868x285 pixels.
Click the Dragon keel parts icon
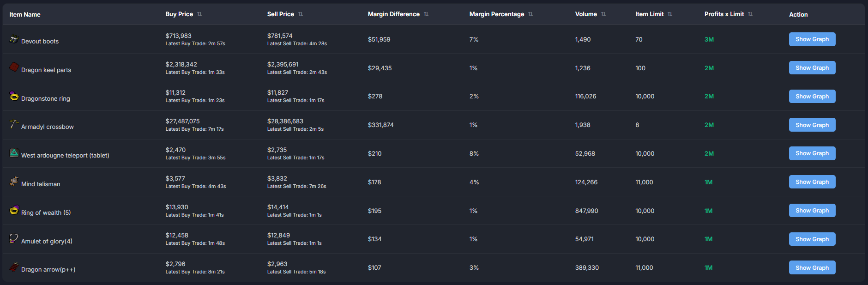click(14, 67)
